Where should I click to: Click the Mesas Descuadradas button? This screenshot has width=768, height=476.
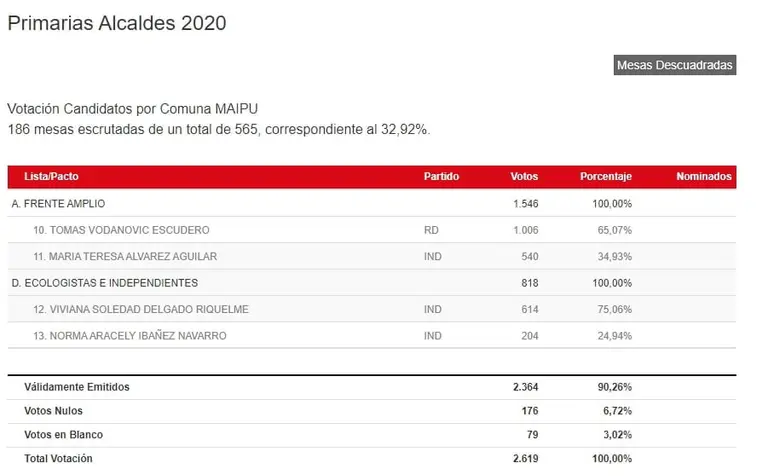tap(674, 65)
